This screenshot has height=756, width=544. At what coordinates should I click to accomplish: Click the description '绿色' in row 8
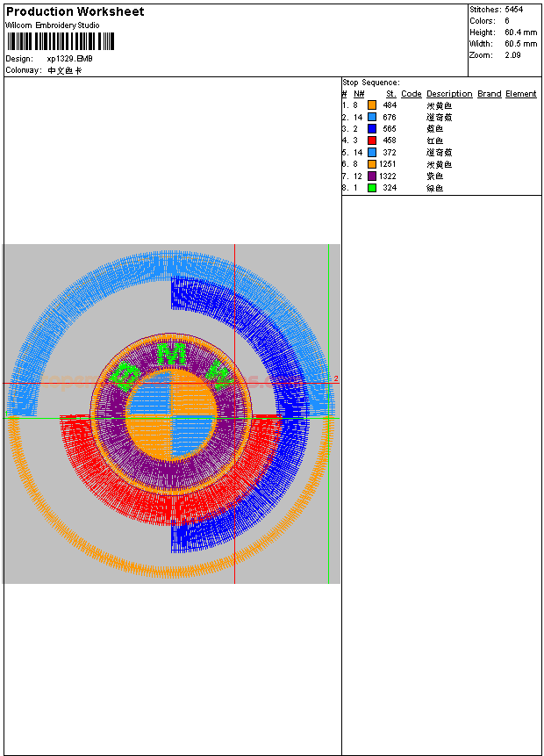click(434, 188)
